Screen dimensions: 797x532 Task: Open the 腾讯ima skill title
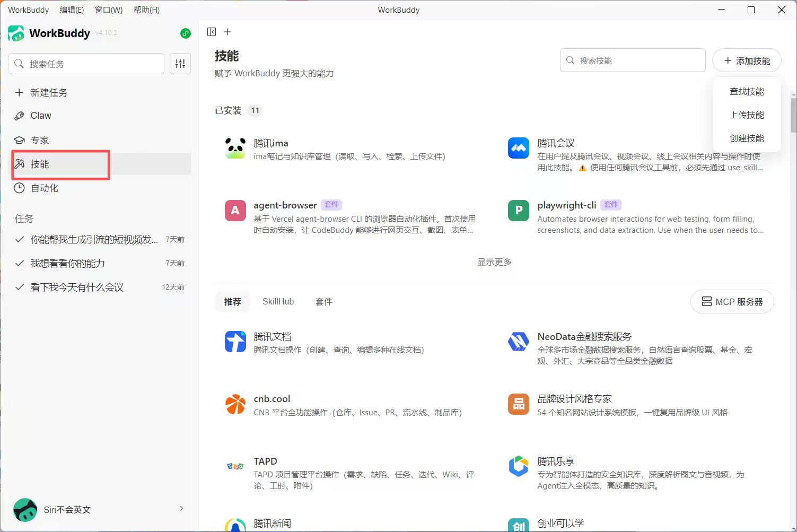pos(271,143)
